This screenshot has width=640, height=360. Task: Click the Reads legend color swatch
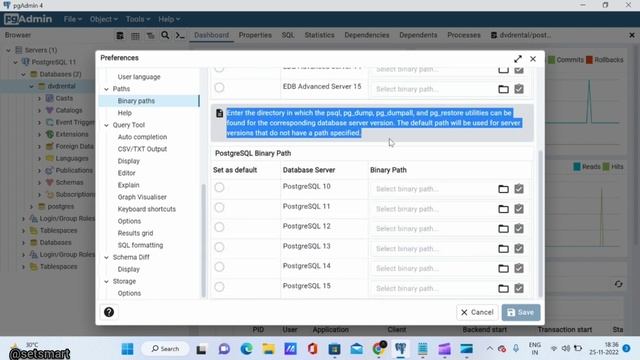click(x=577, y=167)
